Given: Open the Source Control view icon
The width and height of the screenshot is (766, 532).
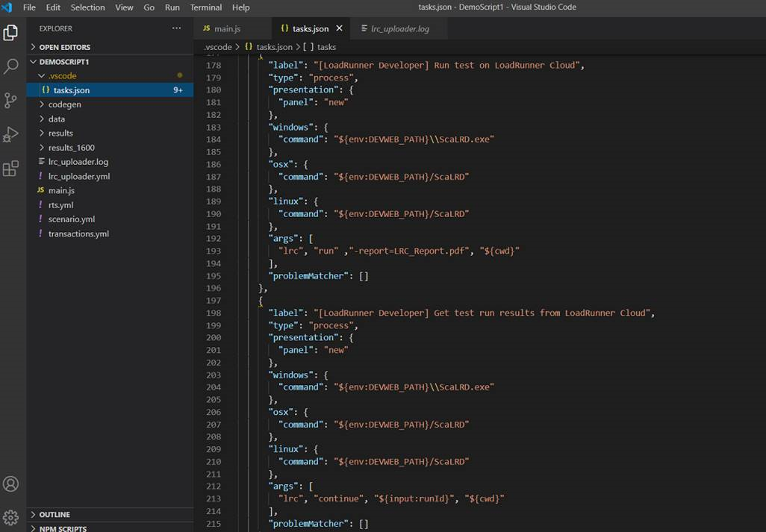Looking at the screenshot, I should click(11, 100).
